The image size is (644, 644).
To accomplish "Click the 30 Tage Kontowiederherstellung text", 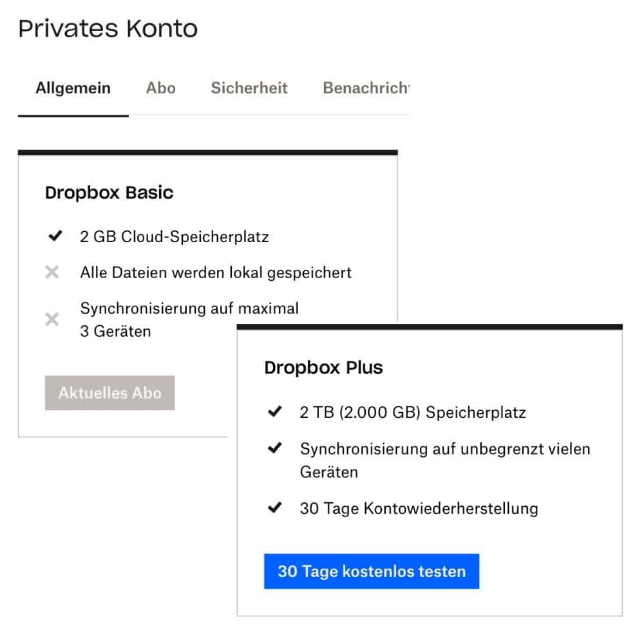I will [x=419, y=509].
